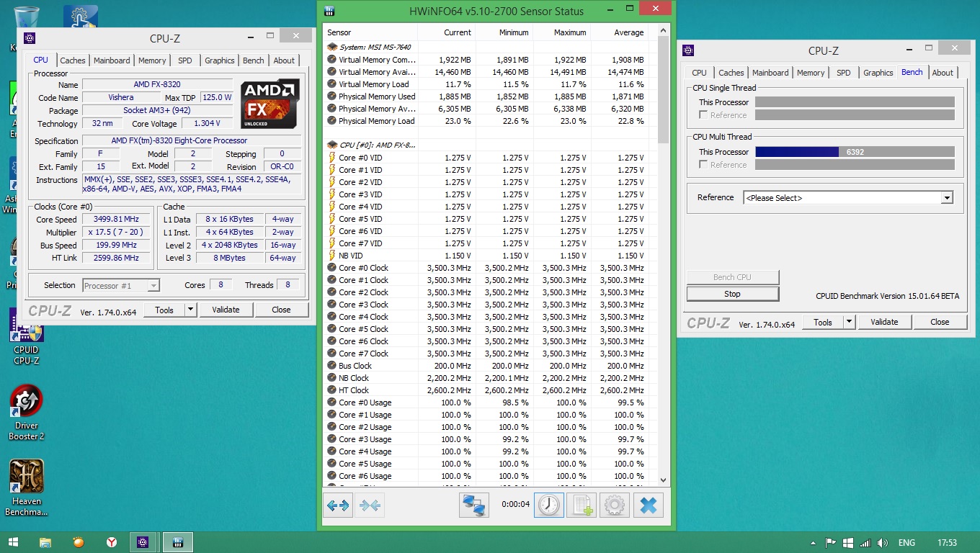Image resolution: width=980 pixels, height=553 pixels.
Task: Click the multi thread score bar showing 6392
Action: tap(855, 152)
